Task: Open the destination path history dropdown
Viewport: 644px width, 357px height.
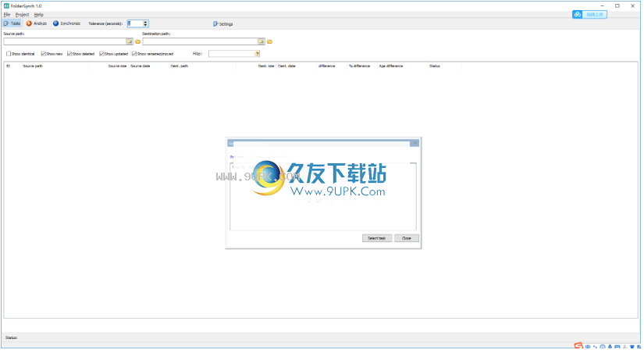Action: pos(262,41)
